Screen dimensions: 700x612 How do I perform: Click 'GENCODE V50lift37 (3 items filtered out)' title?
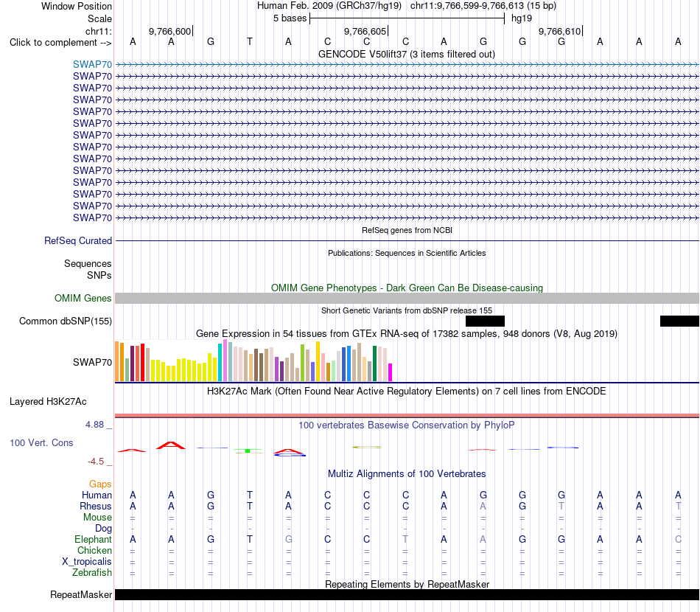(406, 54)
